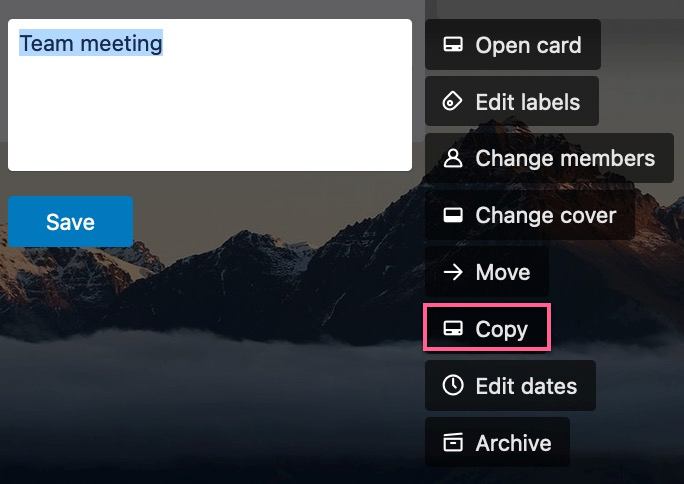
Task: Select the Copy text entry
Action: [x=502, y=330]
